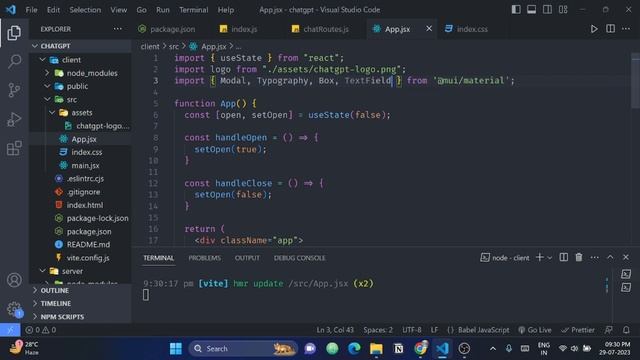
Task: Show errors and warnings count
Action: coord(40,330)
